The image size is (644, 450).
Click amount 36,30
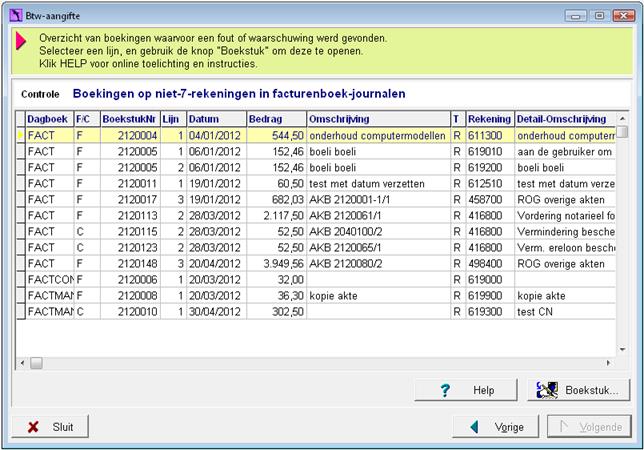(x=290, y=296)
